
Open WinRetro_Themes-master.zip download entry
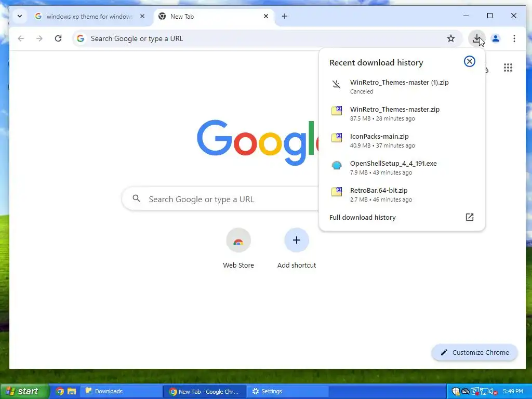[x=402, y=114]
